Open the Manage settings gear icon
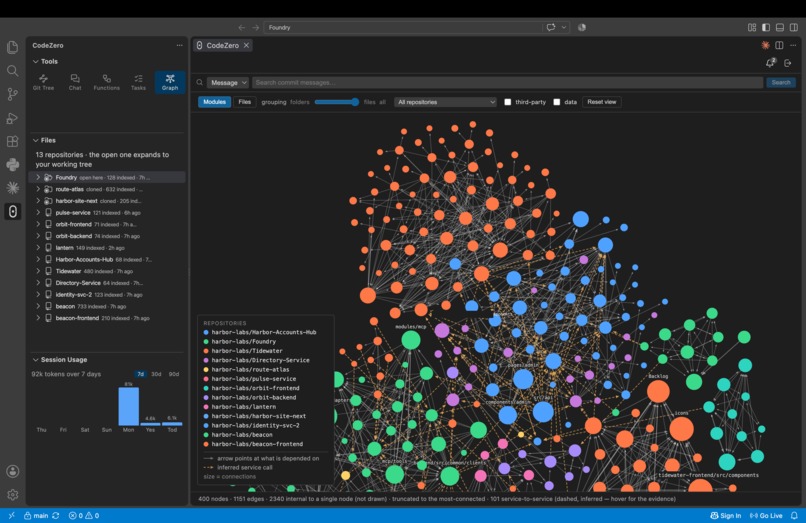Screen dimensions: 806x523 tap(12, 494)
